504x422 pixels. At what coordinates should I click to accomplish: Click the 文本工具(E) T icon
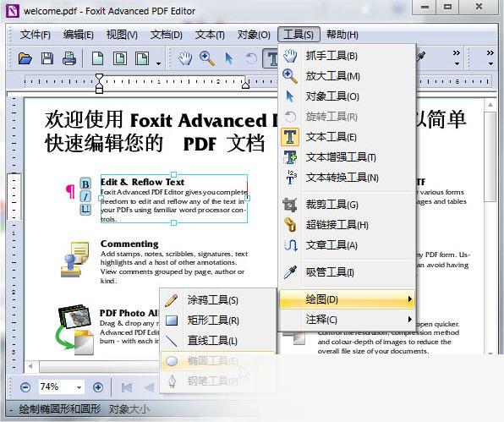coord(290,137)
